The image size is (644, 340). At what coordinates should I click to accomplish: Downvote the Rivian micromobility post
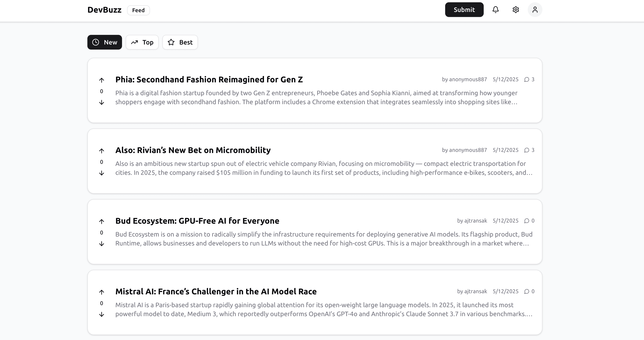pyautogui.click(x=102, y=173)
